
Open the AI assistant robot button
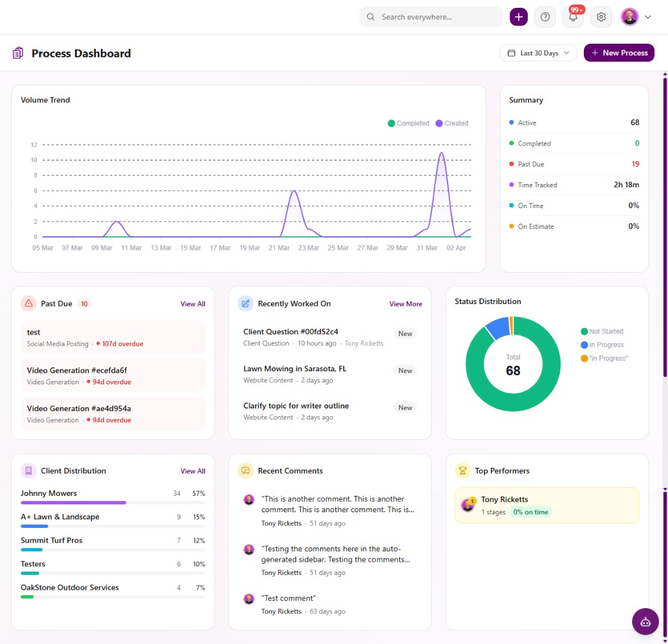(x=645, y=621)
